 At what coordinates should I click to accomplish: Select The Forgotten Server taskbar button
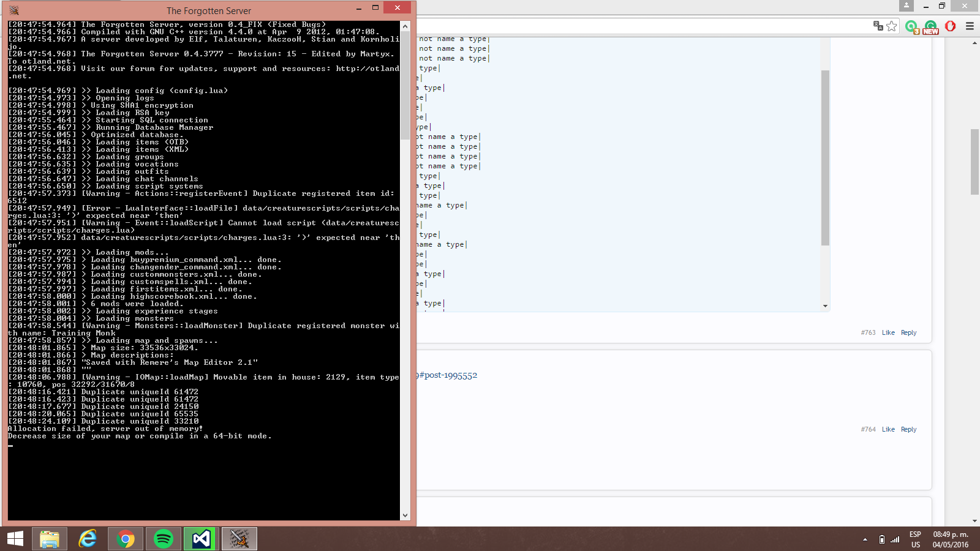point(239,539)
